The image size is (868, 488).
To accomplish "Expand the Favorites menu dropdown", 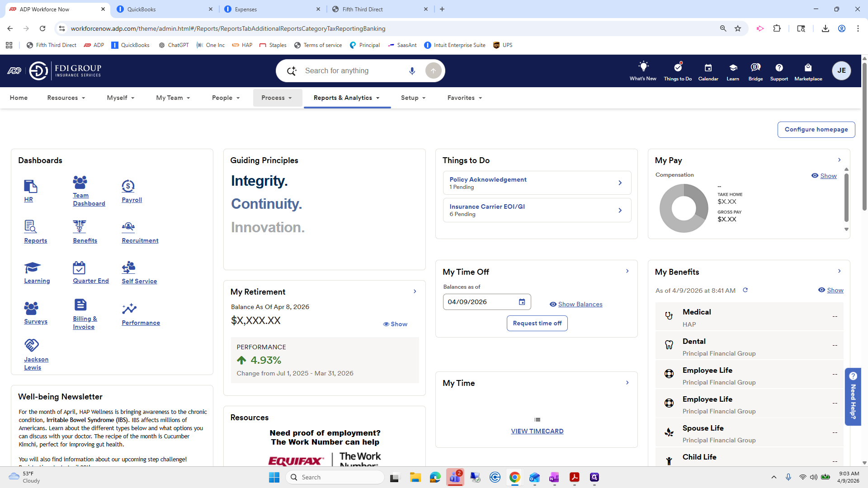I will pos(465,98).
